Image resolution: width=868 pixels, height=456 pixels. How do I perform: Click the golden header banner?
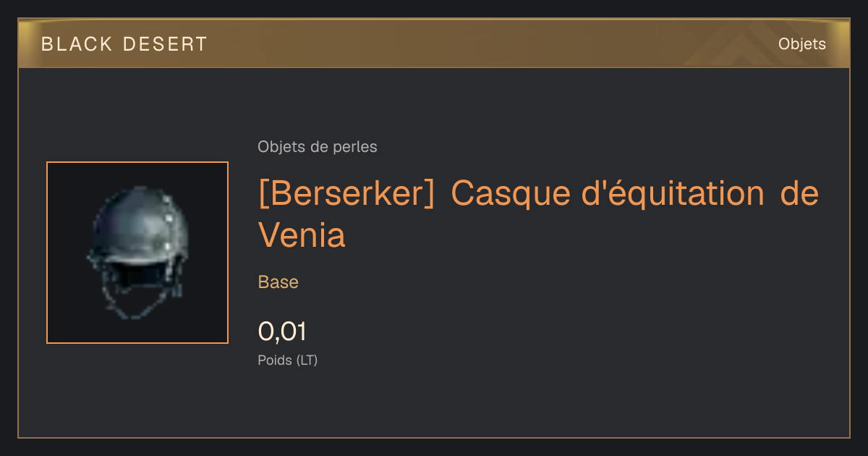434,43
